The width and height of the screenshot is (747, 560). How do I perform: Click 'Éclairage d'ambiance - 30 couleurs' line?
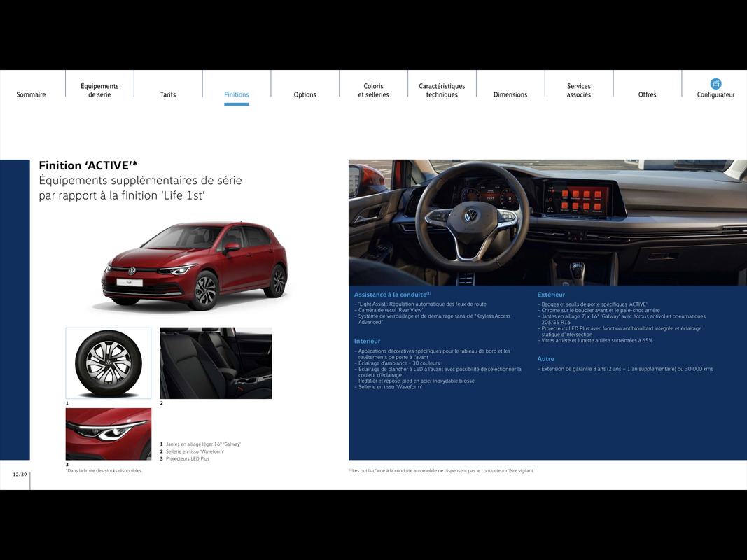pyautogui.click(x=398, y=363)
